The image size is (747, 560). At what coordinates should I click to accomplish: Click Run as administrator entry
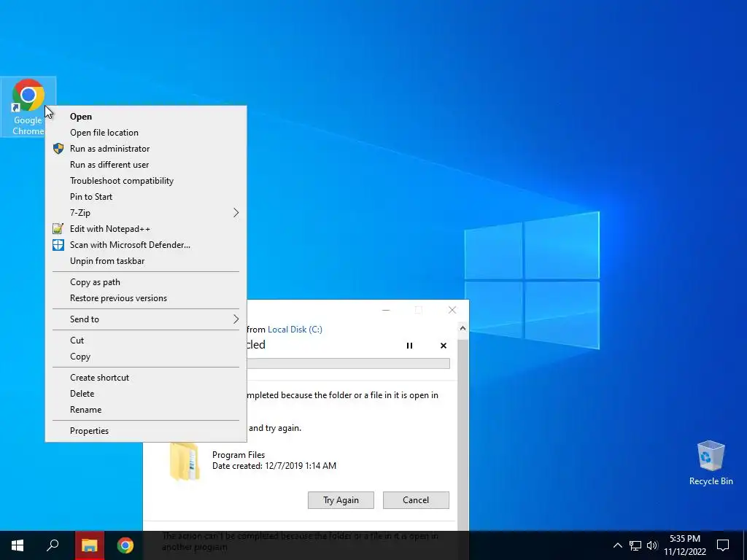point(146,149)
